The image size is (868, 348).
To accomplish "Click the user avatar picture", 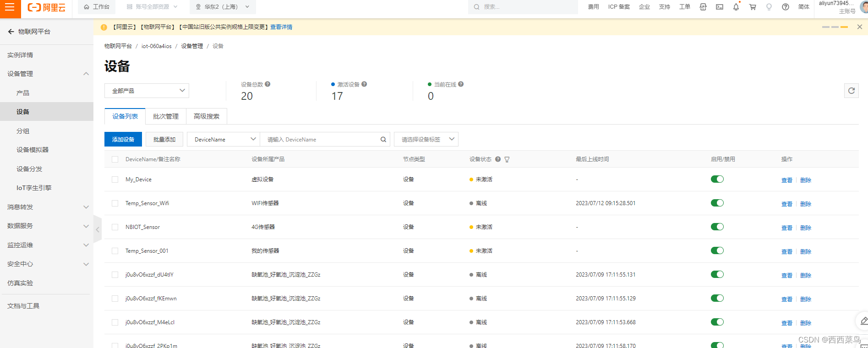I will (x=864, y=7).
